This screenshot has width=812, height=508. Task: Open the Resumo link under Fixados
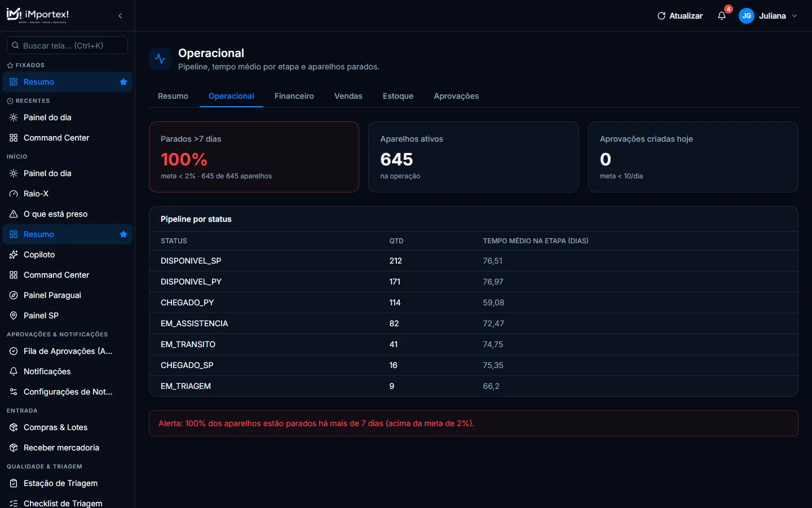click(x=67, y=82)
